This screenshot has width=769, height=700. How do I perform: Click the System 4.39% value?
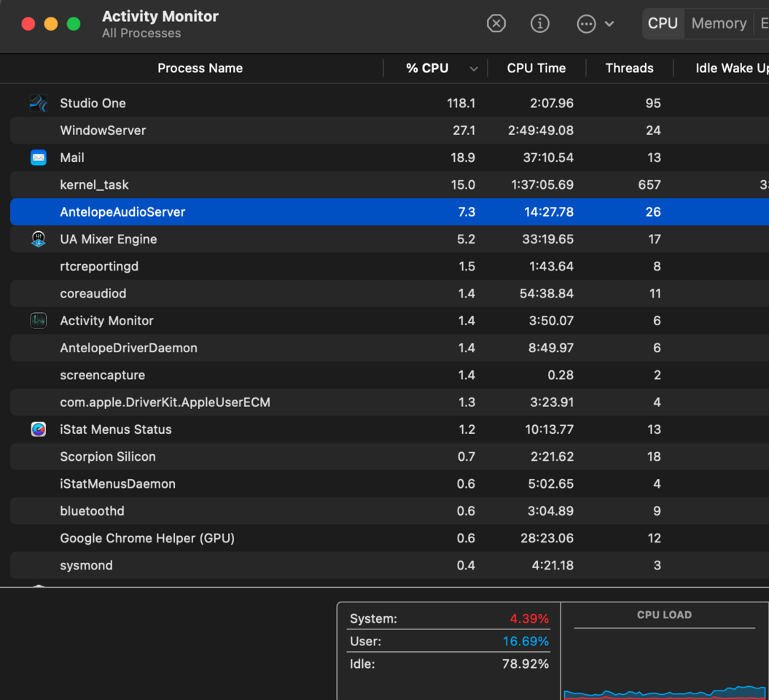[528, 618]
